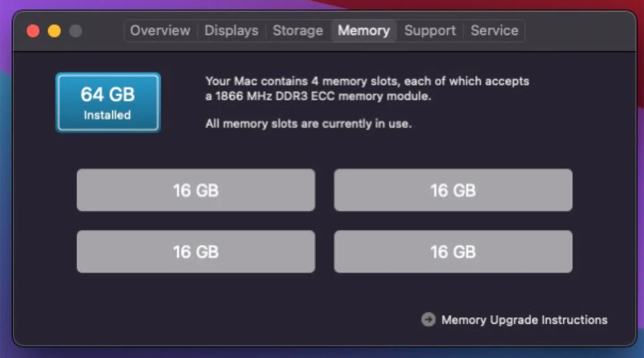Open the Support tab
This screenshot has height=358, width=644.
[x=430, y=30]
